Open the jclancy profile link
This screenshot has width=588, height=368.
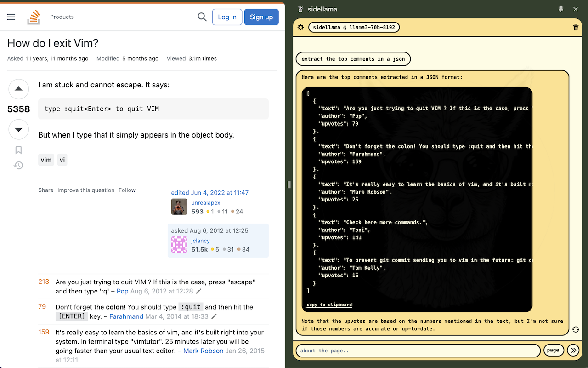point(200,241)
